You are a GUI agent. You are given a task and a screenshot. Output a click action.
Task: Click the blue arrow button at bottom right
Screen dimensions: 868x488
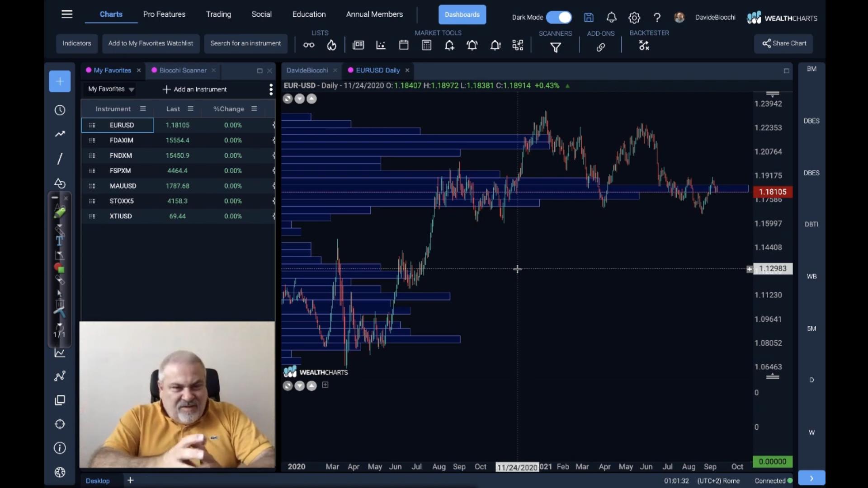tap(811, 478)
